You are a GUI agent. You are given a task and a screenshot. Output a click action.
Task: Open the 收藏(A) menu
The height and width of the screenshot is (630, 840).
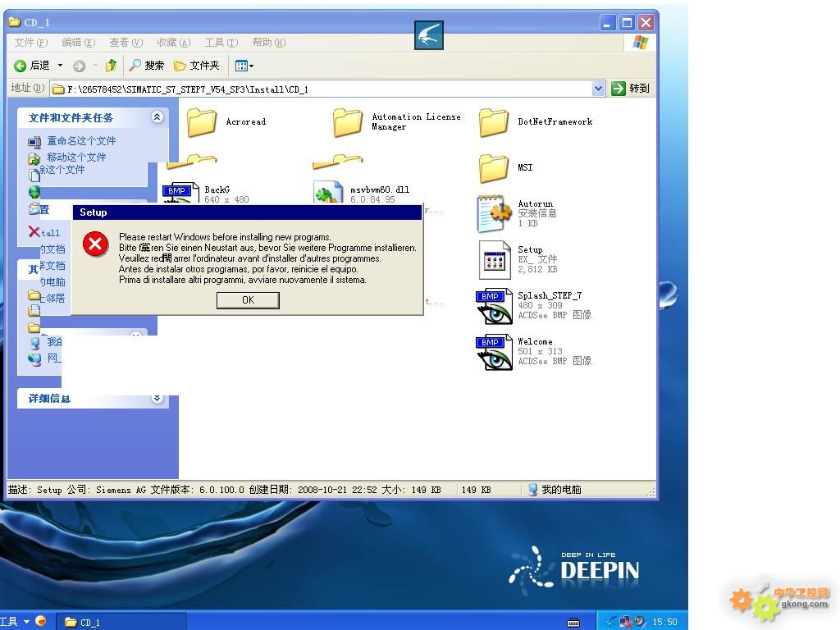pyautogui.click(x=174, y=43)
